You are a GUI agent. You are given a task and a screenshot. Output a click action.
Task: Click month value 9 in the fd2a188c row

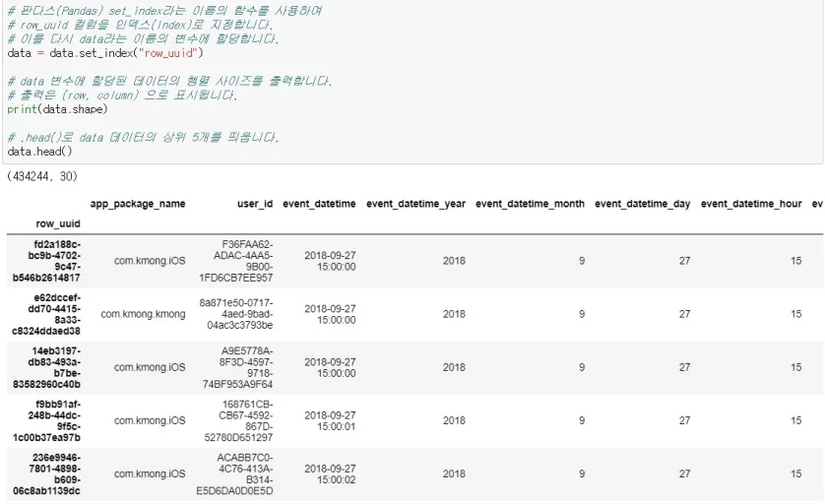click(582, 261)
